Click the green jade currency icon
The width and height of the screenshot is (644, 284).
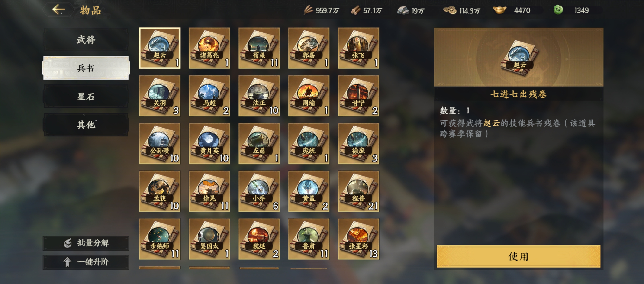tap(558, 10)
